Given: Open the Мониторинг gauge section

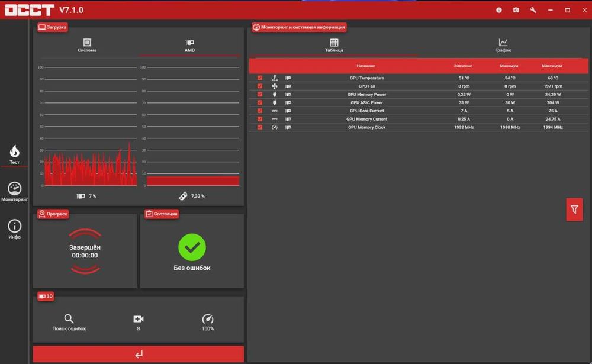Looking at the screenshot, I should [14, 192].
